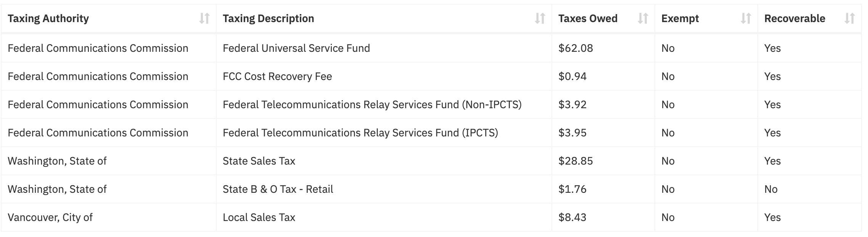The image size is (868, 237).
Task: Sort by Exempt arrows icon
Action: pyautogui.click(x=746, y=18)
